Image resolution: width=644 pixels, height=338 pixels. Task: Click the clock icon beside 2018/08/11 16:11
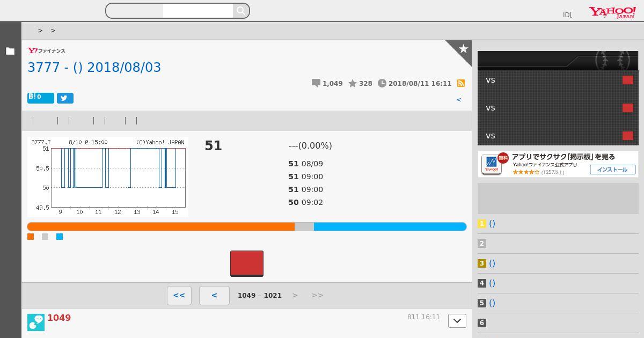point(382,83)
